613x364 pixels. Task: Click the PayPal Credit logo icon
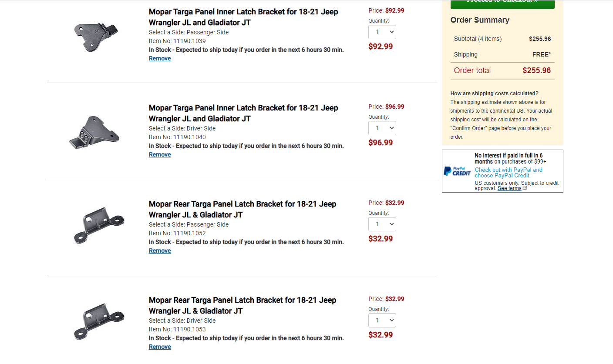[x=457, y=171]
